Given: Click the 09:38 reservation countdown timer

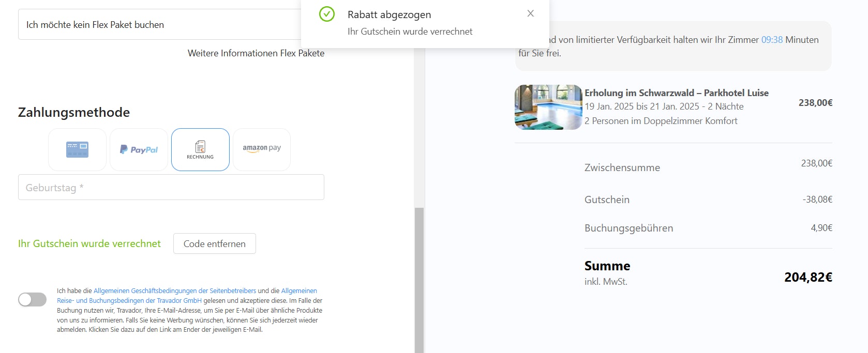Looking at the screenshot, I should 772,40.
